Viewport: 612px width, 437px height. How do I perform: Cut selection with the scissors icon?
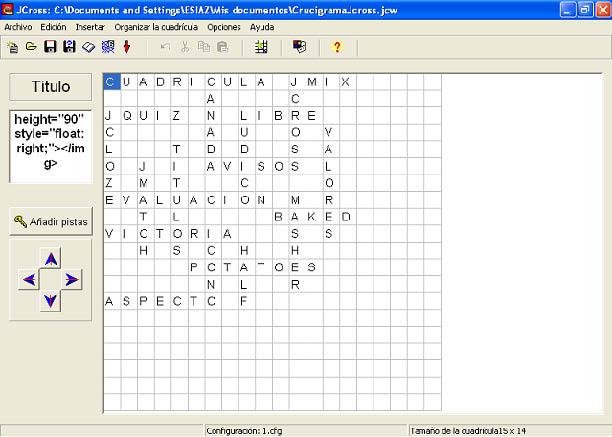point(185,47)
